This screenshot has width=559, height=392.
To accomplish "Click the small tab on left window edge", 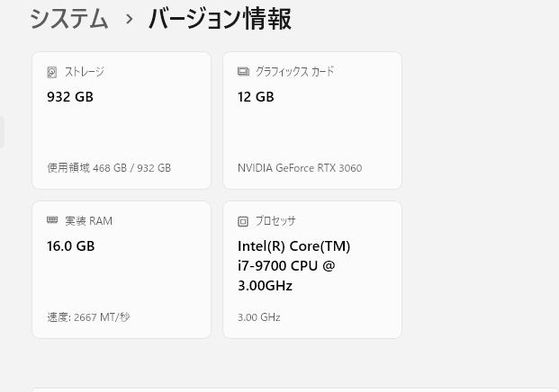I will (x=2, y=132).
